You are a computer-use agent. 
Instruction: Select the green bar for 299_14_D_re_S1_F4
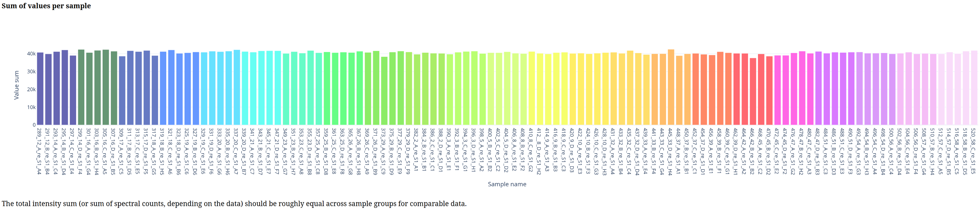tap(81, 87)
